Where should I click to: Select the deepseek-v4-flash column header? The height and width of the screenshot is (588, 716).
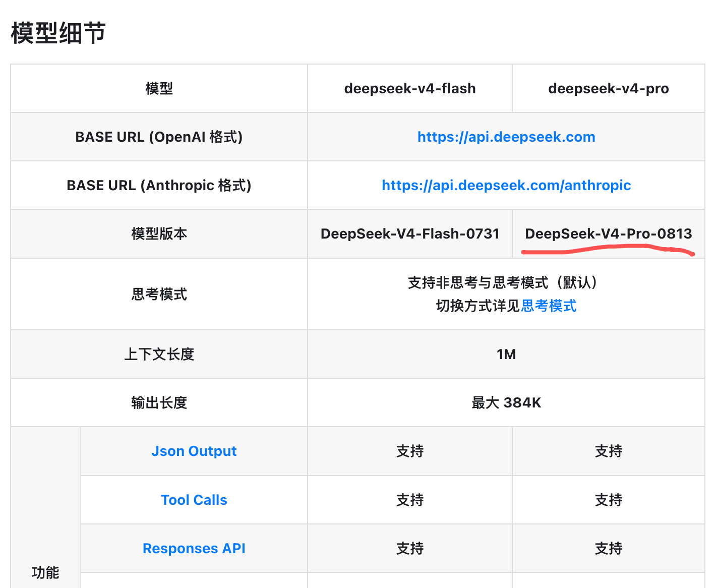(410, 89)
